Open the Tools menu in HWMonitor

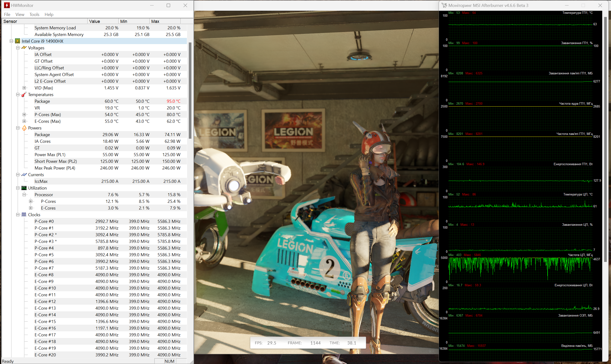(x=34, y=15)
